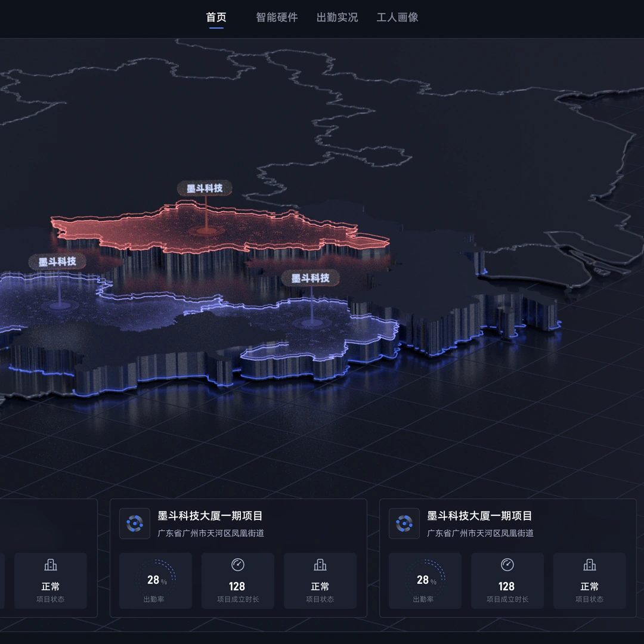The image size is (644, 644).
Task: Click the 项目状态 label in the rightmost card
Action: [x=589, y=600]
